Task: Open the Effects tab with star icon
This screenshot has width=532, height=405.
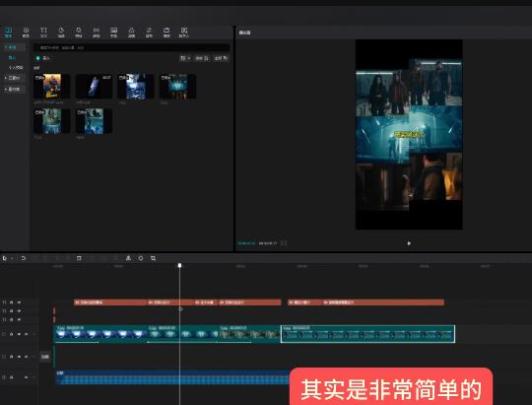Action: [x=79, y=33]
